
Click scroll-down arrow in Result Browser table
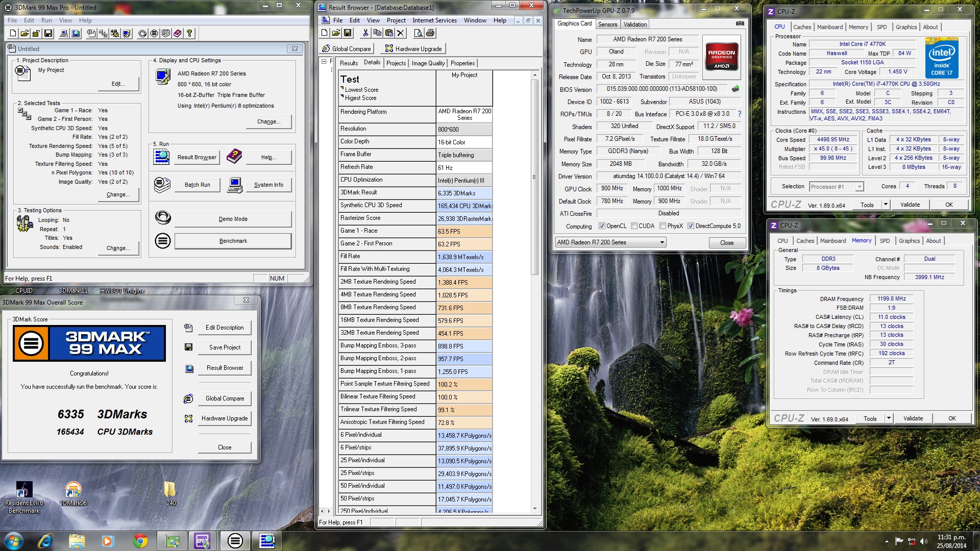534,508
